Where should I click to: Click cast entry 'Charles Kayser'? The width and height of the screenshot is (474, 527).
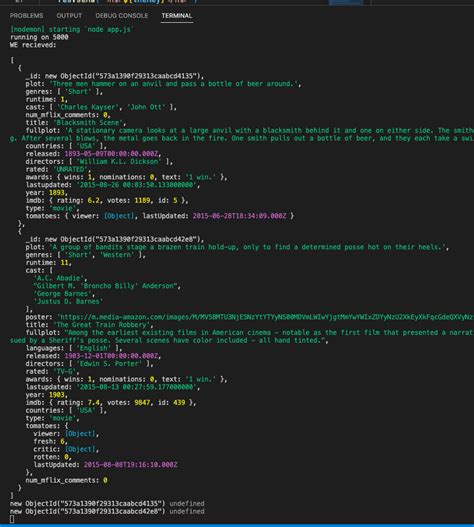(x=88, y=107)
